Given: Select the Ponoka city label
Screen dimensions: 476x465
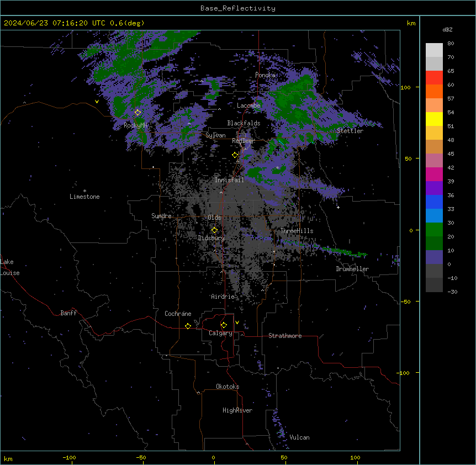Looking at the screenshot, I should [265, 75].
